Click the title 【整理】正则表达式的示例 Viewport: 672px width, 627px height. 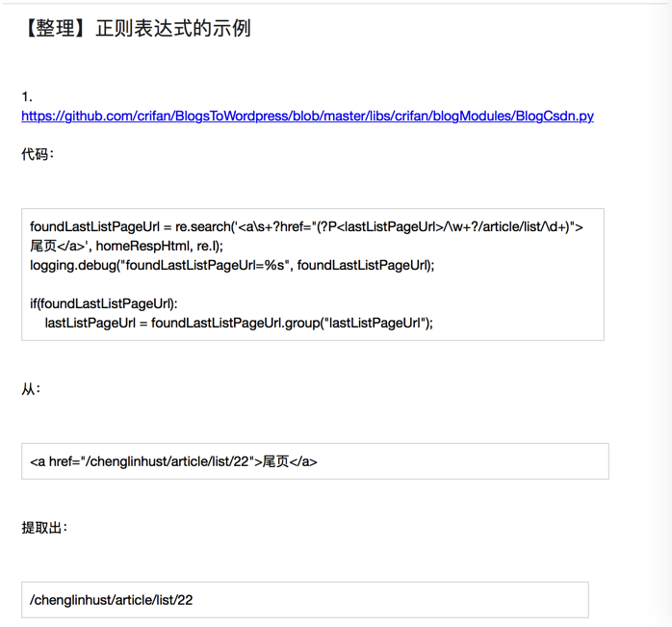tap(136, 29)
